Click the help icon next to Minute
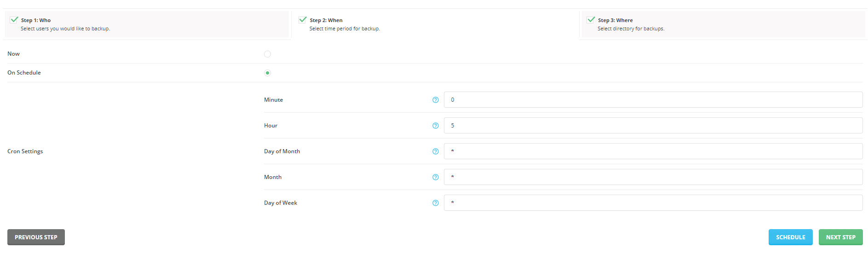Image resolution: width=868 pixels, height=254 pixels. coord(435,100)
